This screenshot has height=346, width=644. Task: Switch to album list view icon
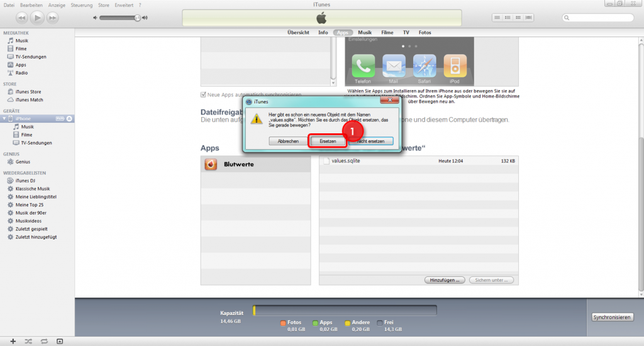(x=508, y=18)
